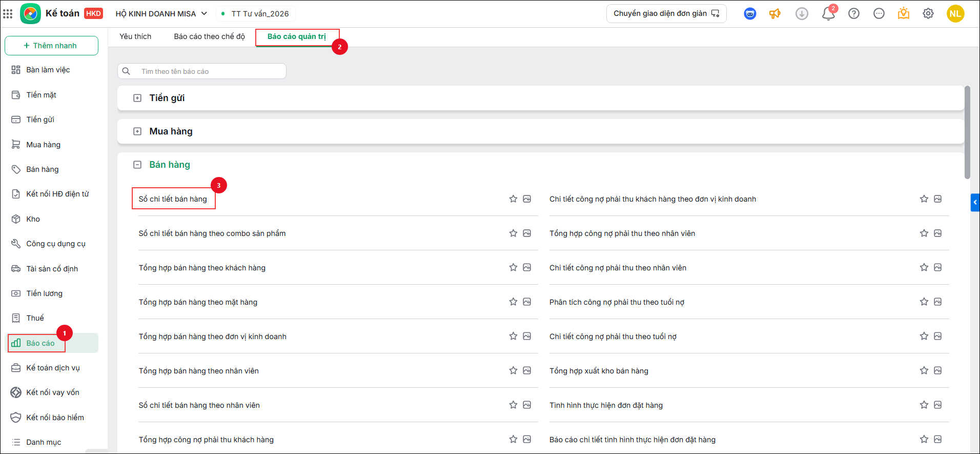Click the search magnifier icon
980x454 pixels.
(x=126, y=71)
